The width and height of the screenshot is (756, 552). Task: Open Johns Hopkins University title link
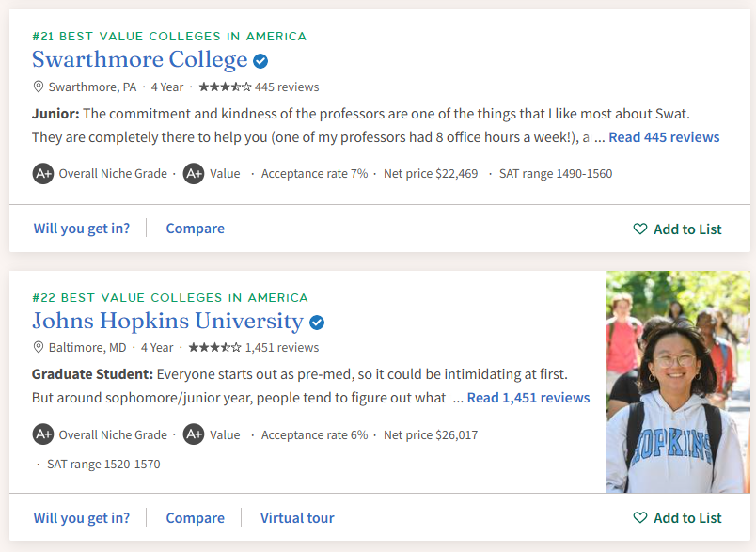167,322
